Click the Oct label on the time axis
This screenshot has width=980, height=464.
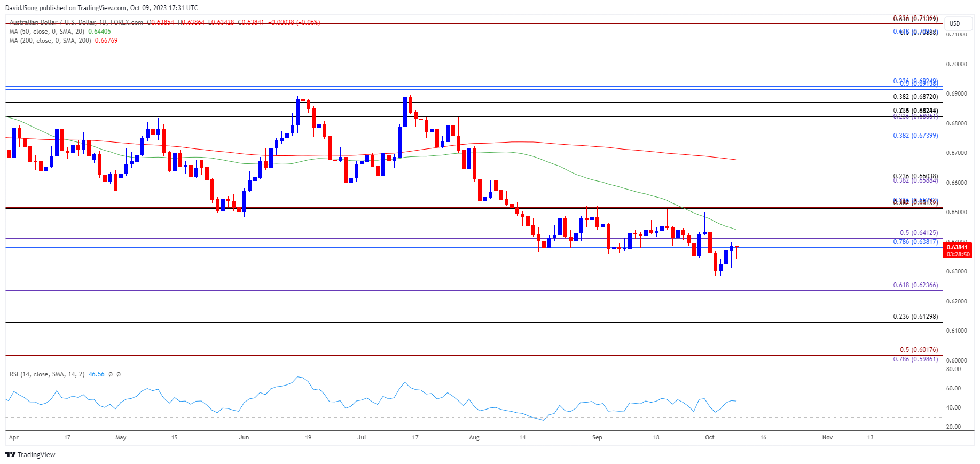click(x=709, y=437)
